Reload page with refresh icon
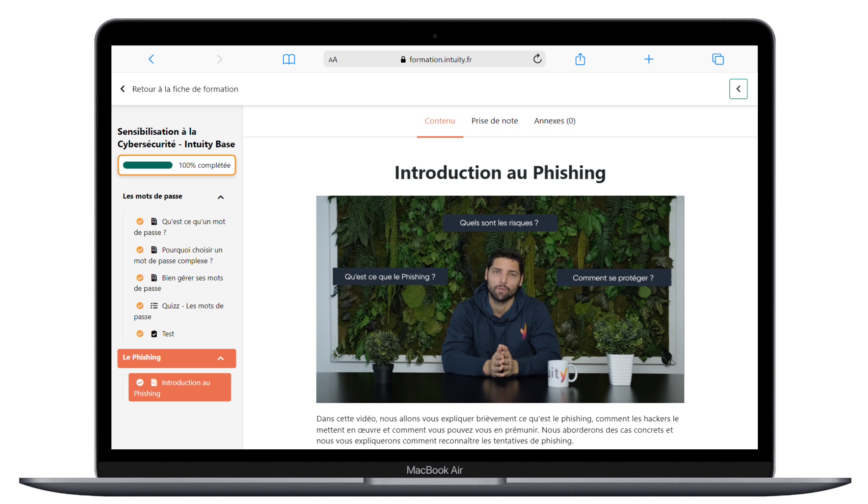This screenshot has height=504, width=868. pos(537,59)
